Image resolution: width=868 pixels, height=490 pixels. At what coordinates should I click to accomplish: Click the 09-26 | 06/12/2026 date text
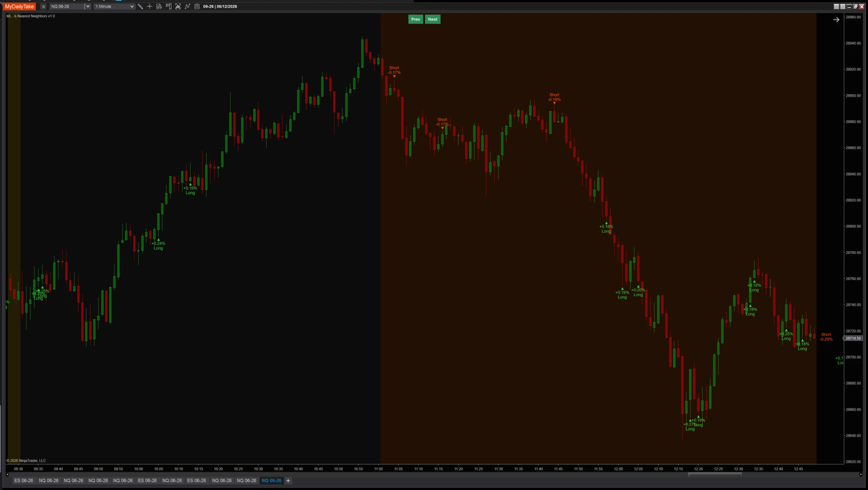(220, 6)
